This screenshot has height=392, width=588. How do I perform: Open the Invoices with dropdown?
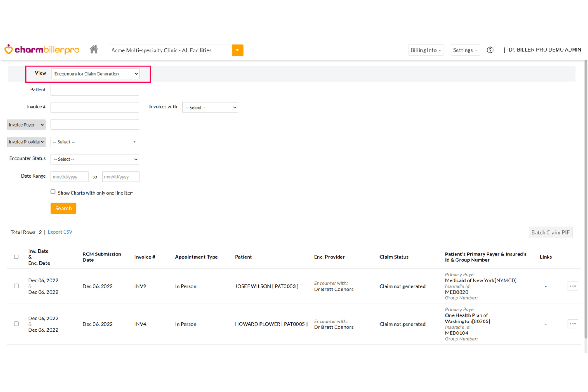click(x=210, y=108)
